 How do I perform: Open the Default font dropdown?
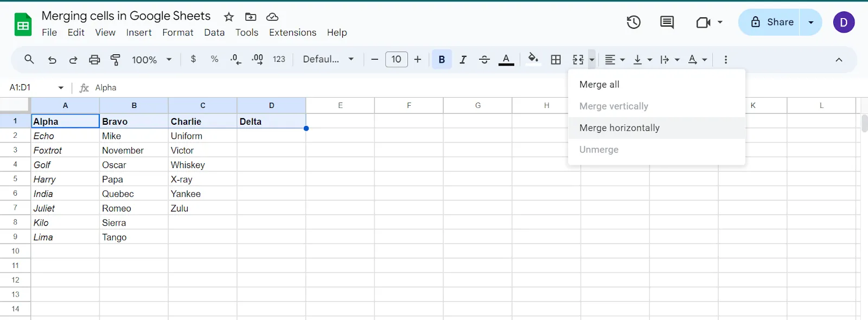(x=329, y=59)
